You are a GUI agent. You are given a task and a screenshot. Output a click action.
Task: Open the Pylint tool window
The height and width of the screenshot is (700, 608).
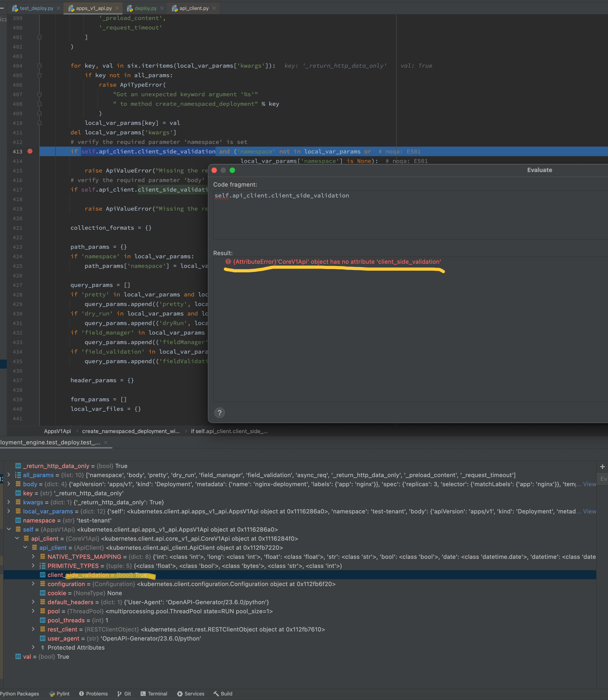pos(59,694)
